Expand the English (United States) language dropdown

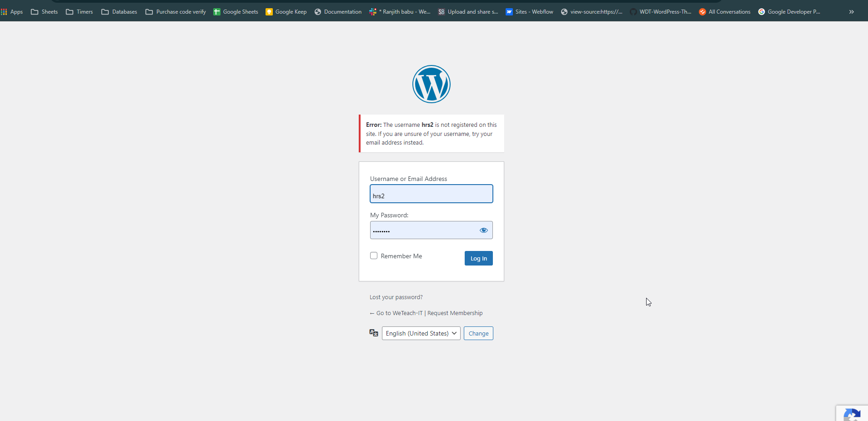[421, 333]
